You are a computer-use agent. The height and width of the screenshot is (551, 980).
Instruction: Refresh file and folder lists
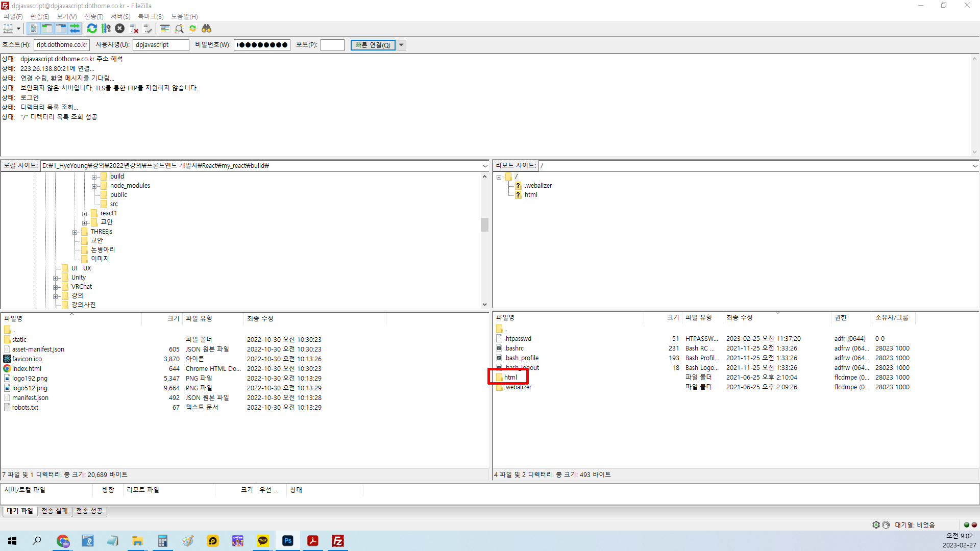tap(92, 29)
